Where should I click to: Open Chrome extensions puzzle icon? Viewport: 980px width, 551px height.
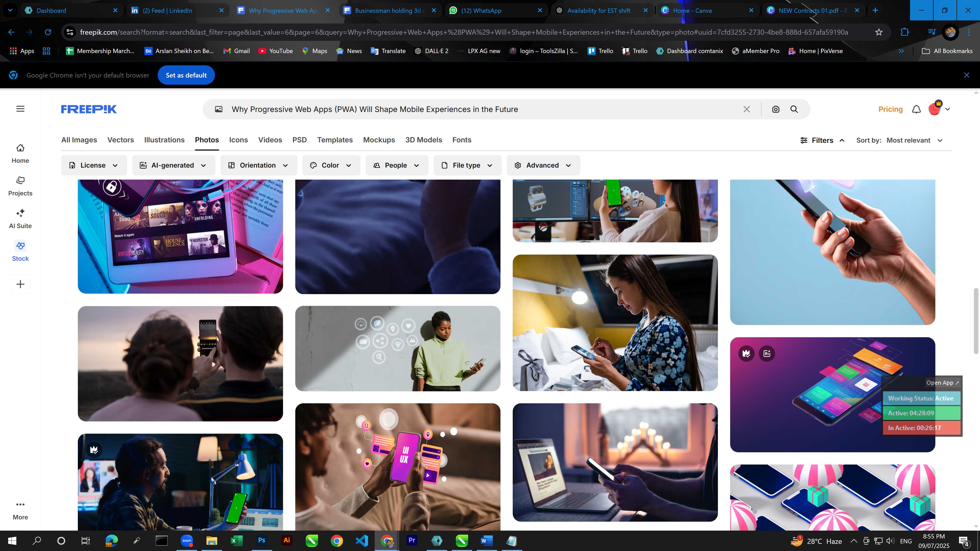[905, 32]
